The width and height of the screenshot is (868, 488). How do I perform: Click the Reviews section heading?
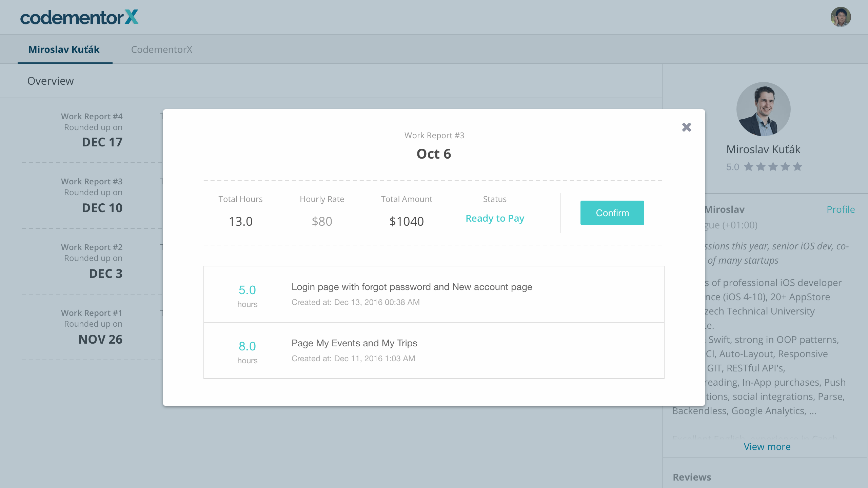(x=692, y=477)
